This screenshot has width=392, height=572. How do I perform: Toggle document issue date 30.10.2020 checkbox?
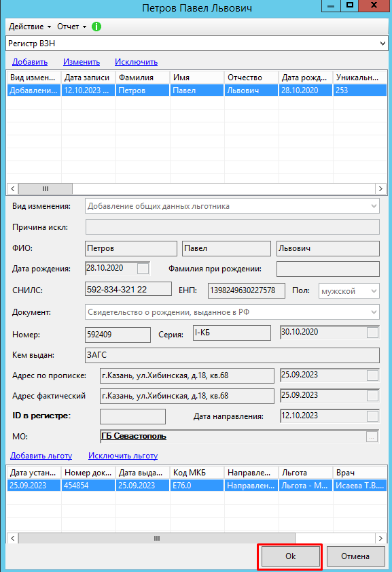(372, 333)
